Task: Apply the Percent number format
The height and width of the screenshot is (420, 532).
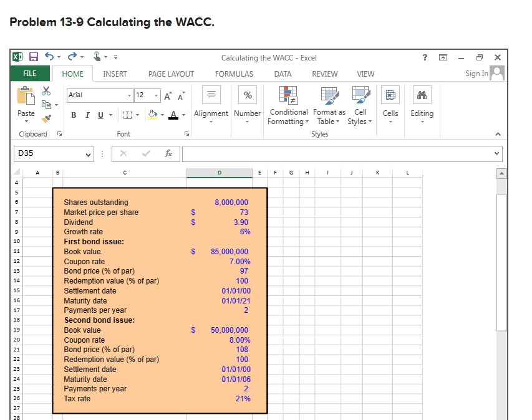Action: click(248, 95)
